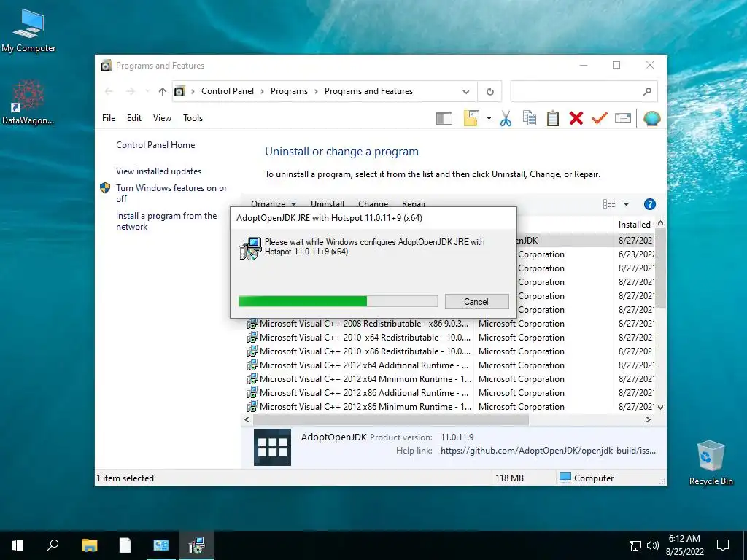747x560 pixels.
Task: Click the green installer progress bar
Action: click(338, 301)
